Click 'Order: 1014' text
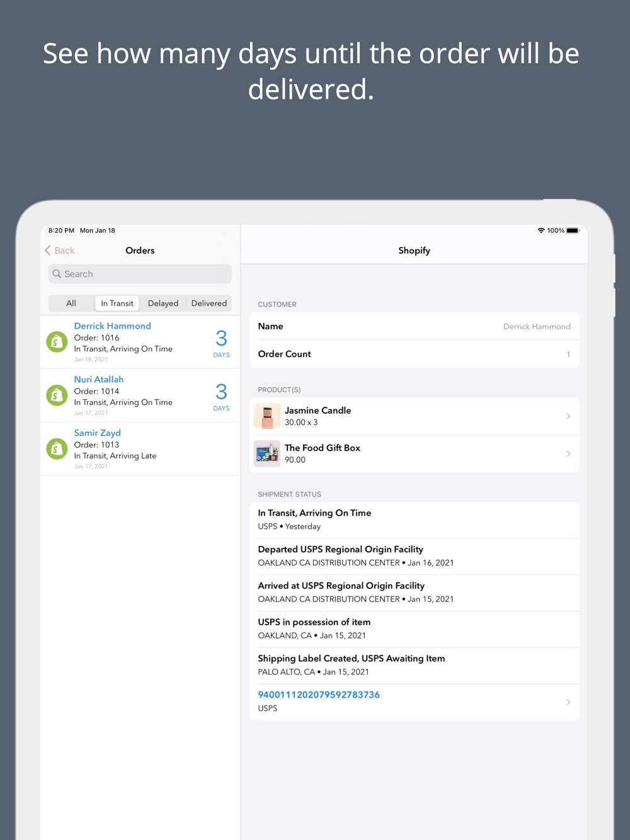Viewport: 630px width, 840px height. pos(96,391)
